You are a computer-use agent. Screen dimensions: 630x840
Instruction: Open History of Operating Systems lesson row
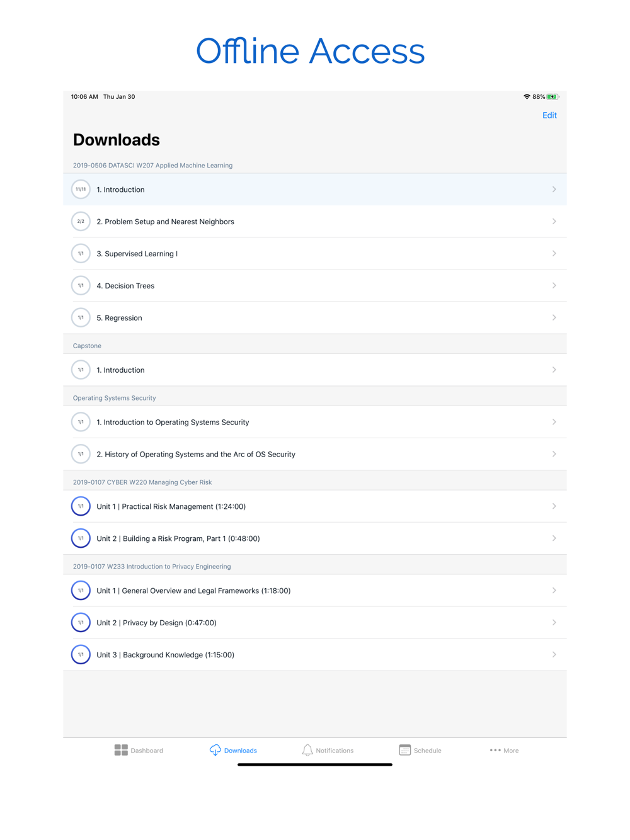pos(315,454)
